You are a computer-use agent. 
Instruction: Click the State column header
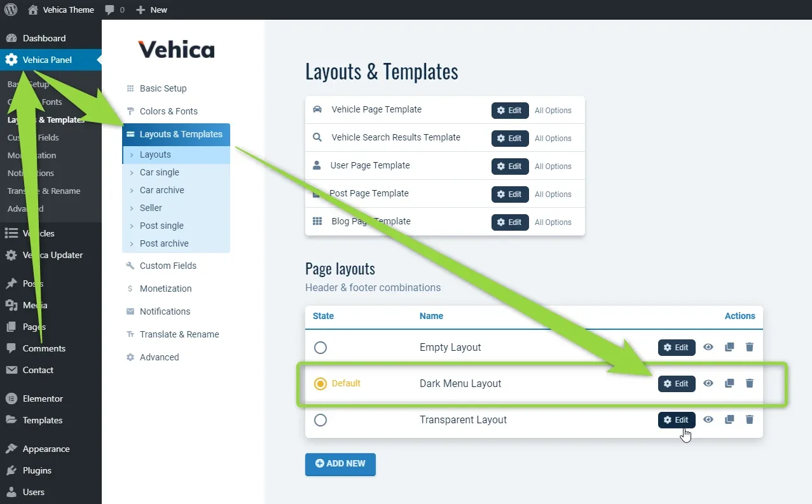tap(323, 316)
